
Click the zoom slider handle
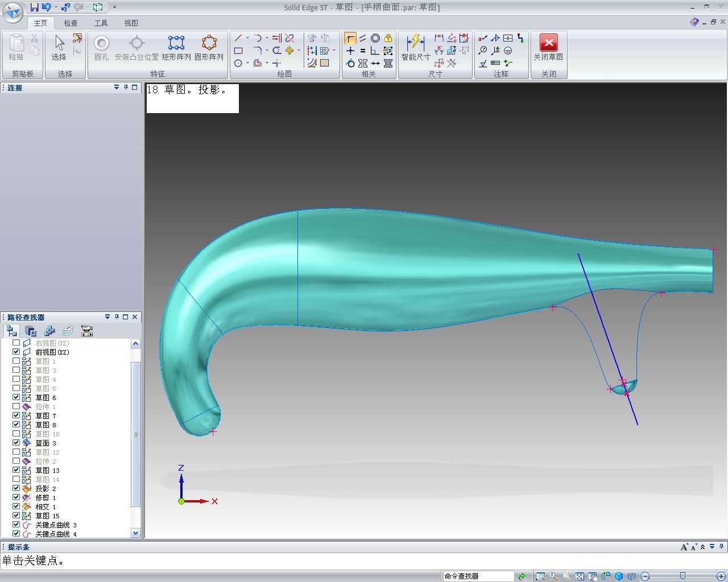pos(682,576)
